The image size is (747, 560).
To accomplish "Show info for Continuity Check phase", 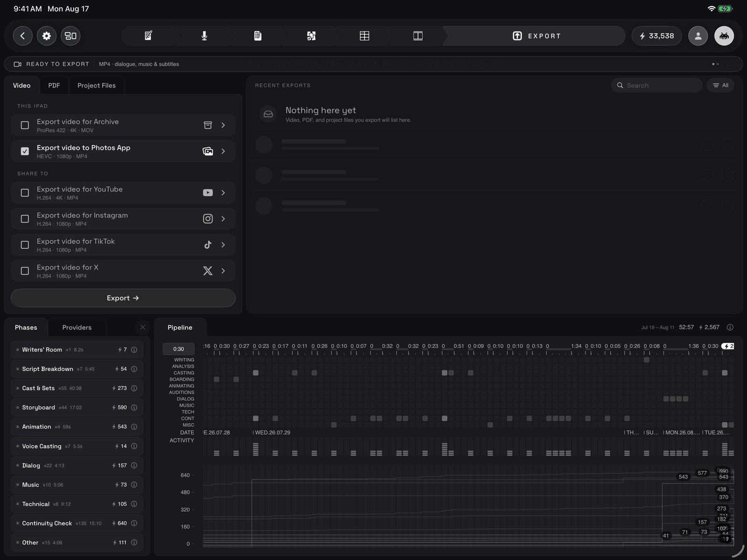I will pos(134,524).
